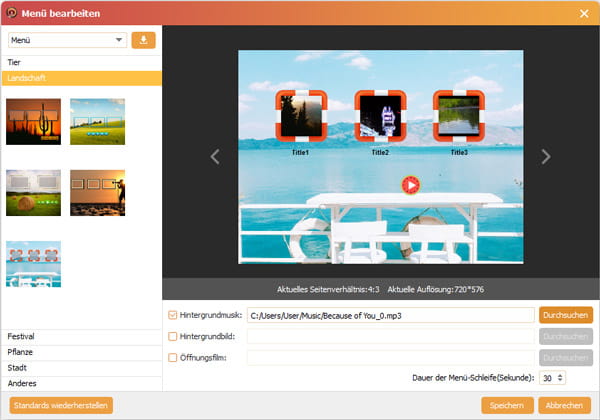Viewport: 600px width, 420px height.
Task: Select the Title3 thumbnail frame
Action: coord(458,117)
